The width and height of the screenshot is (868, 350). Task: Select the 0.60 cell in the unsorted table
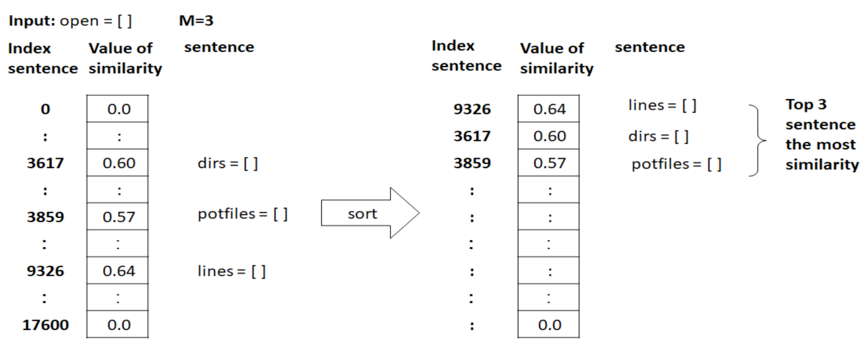tap(118, 163)
